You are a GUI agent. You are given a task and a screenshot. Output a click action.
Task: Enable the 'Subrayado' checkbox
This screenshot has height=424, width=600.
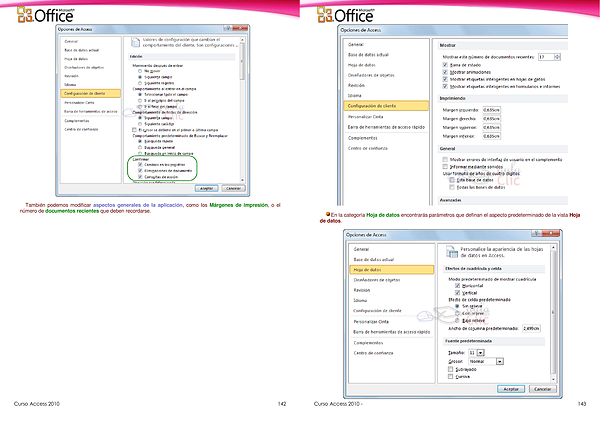[x=452, y=368]
